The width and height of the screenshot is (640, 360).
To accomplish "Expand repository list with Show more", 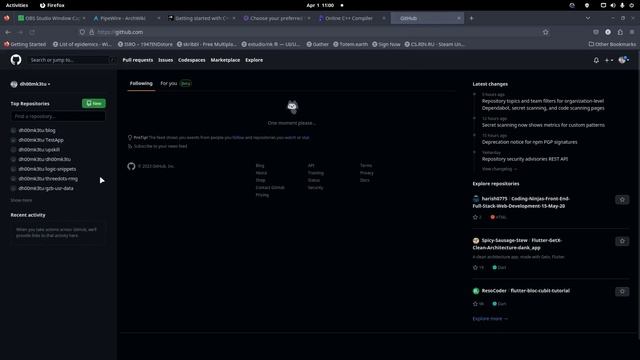I will [21, 200].
